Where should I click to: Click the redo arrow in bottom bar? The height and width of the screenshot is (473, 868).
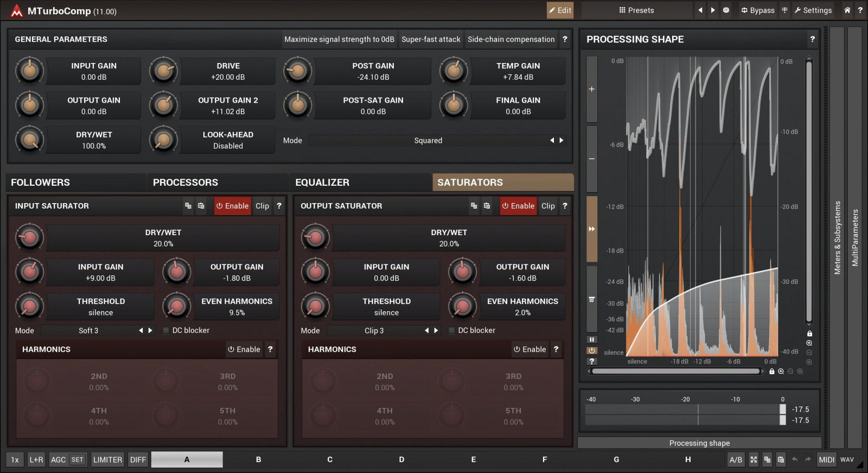808,459
